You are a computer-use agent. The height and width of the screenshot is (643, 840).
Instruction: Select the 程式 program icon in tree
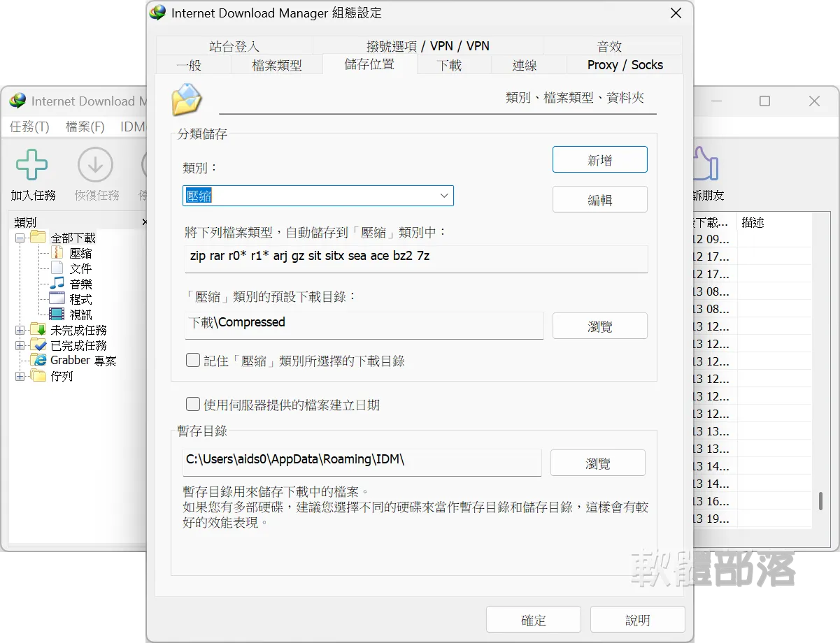pos(57,299)
